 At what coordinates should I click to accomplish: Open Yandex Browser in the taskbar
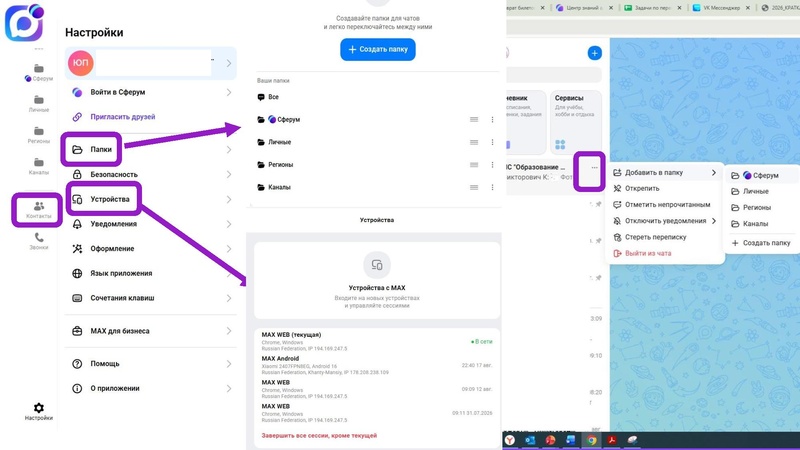[x=510, y=440]
